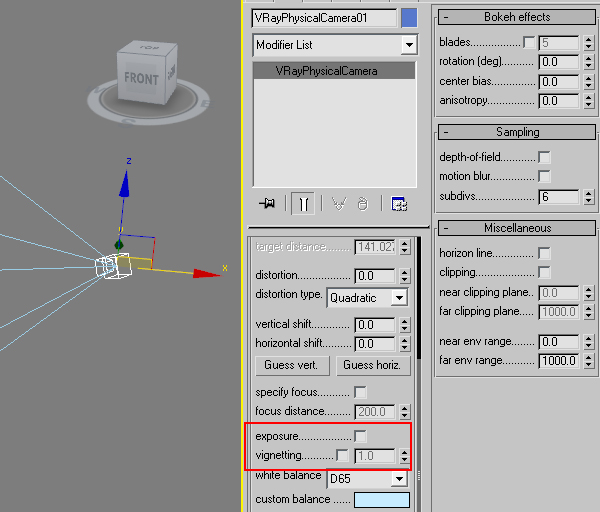Viewport: 600px width, 512px height.
Task: Open Configure Modifier Sets icon
Action: point(399,203)
